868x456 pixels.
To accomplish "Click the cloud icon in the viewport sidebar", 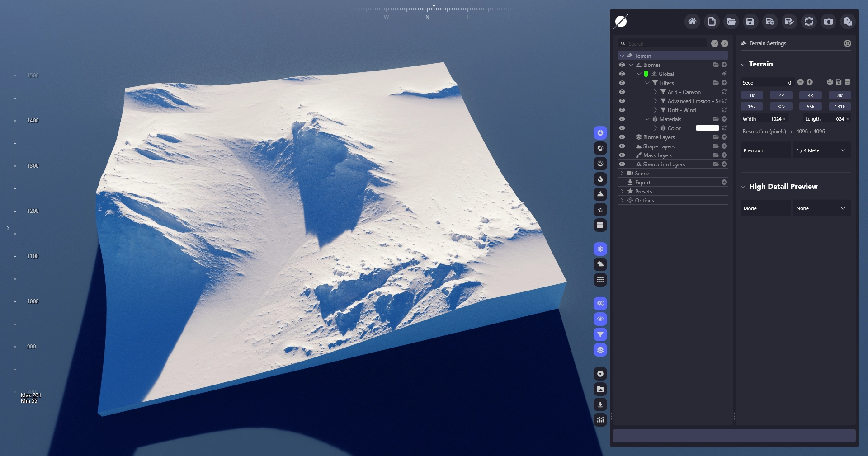I will coord(600,264).
